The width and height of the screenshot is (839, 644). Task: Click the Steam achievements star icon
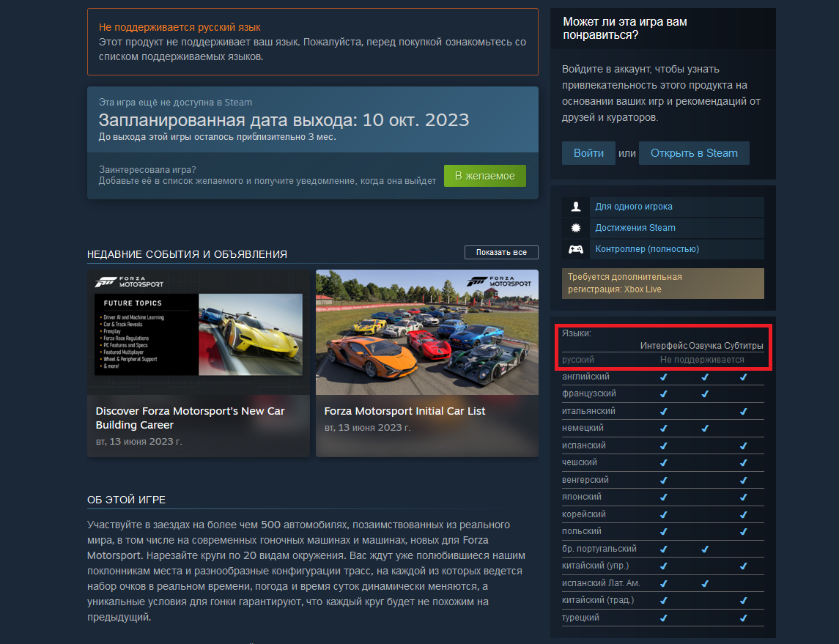(576, 228)
